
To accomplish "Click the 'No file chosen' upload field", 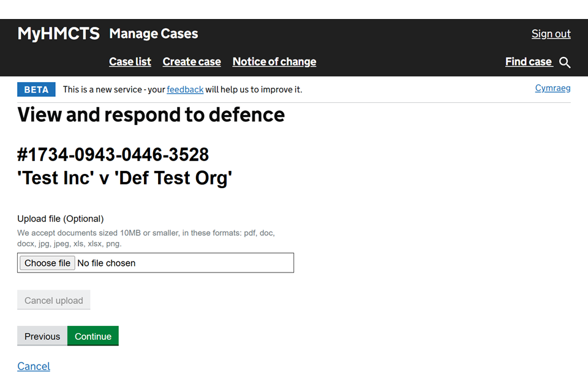I will point(184,263).
